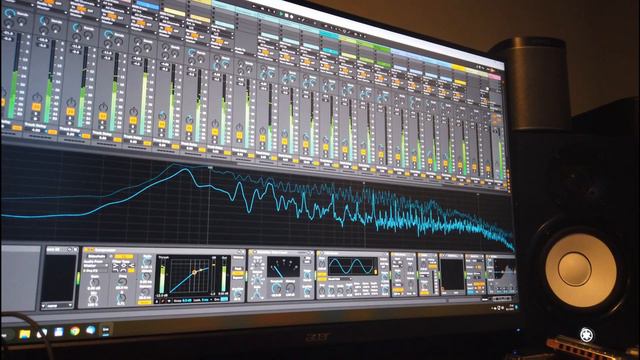Click the Glue Compressor Threshold knob

pyautogui.click(x=276, y=289)
